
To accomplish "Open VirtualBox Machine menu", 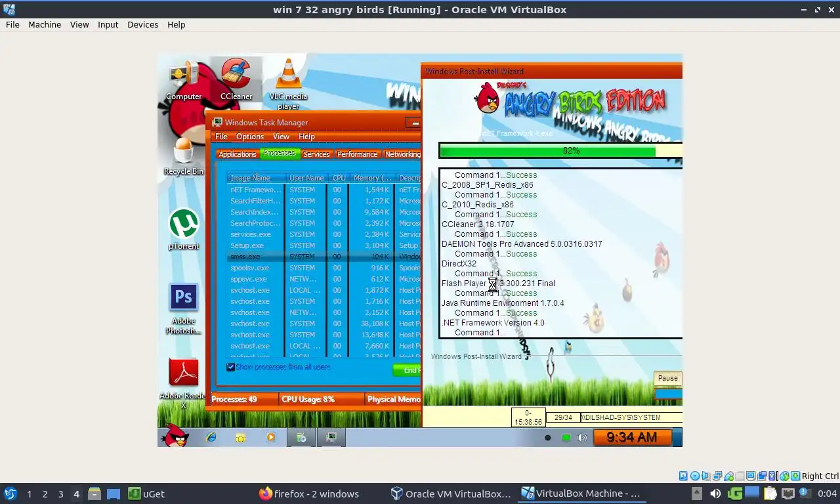I will [x=45, y=24].
